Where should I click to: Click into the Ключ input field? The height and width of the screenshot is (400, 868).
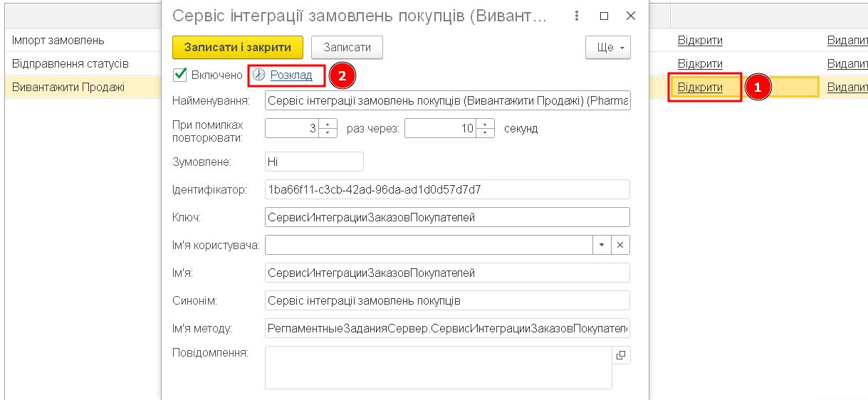[x=446, y=217]
